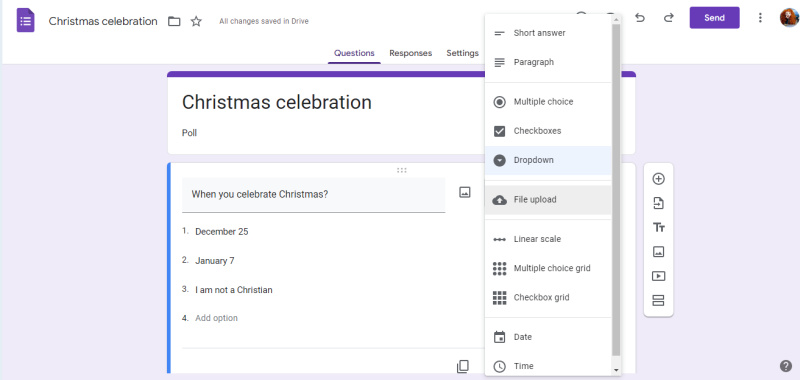Select the File upload label
Screen dimensions: 800x380
coord(535,200)
